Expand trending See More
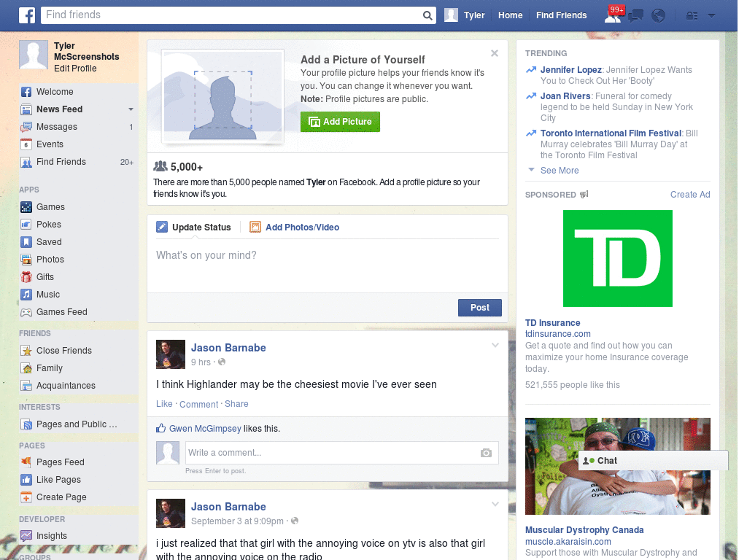 tap(560, 171)
